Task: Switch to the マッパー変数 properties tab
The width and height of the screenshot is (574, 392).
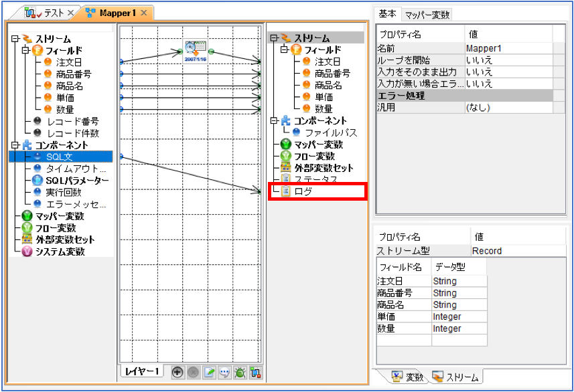Action: [427, 15]
